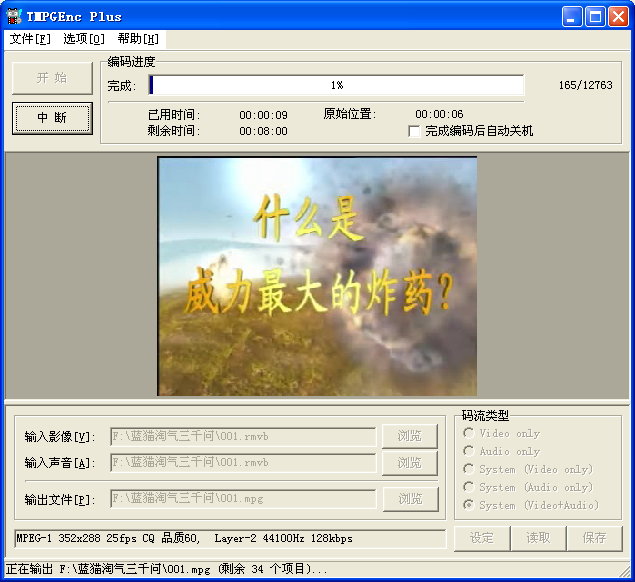This screenshot has height=582, width=635.
Task: Select the Video only stream type
Action: (x=468, y=433)
